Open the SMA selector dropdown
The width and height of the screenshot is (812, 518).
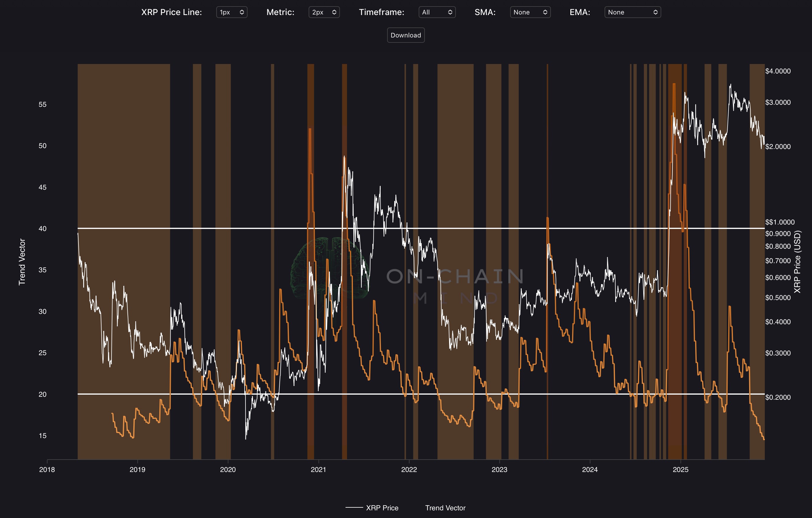(530, 12)
